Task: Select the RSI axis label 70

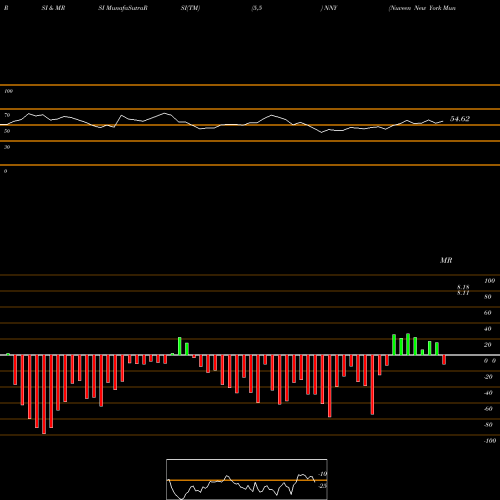Action: click(7, 115)
